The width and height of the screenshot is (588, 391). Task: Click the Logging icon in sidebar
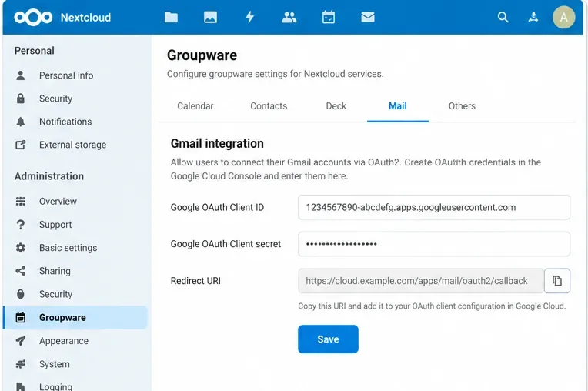(x=21, y=386)
